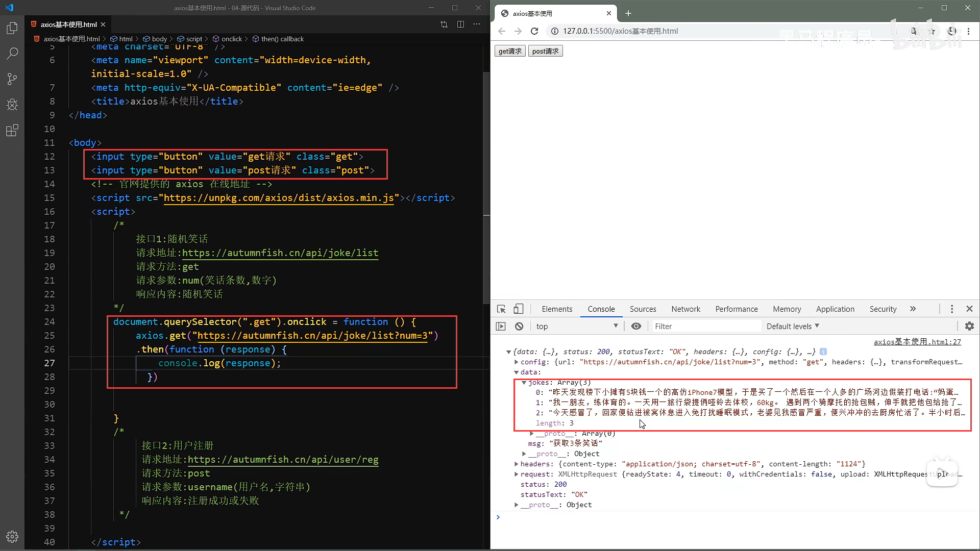Click the site information icon in address bar
The height and width of the screenshot is (551, 980).
tap(554, 31)
